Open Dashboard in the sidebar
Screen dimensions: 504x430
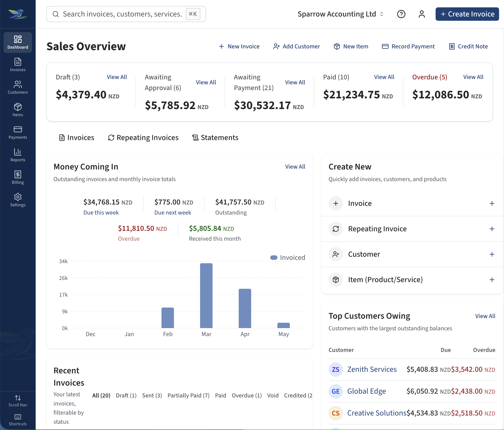(x=18, y=42)
